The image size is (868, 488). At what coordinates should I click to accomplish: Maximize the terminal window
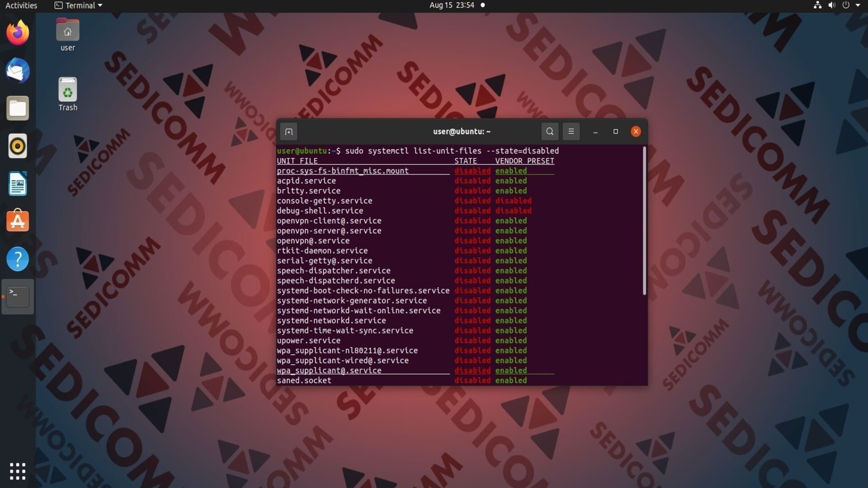click(x=615, y=131)
